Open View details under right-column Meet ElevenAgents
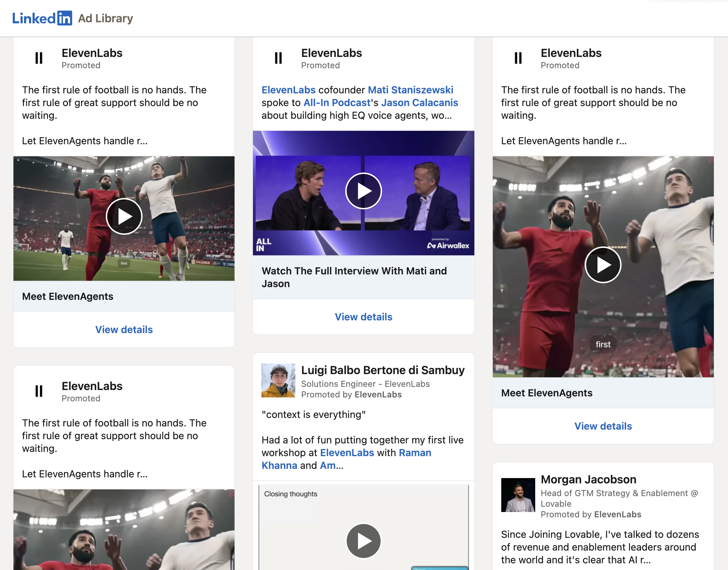 pos(603,426)
